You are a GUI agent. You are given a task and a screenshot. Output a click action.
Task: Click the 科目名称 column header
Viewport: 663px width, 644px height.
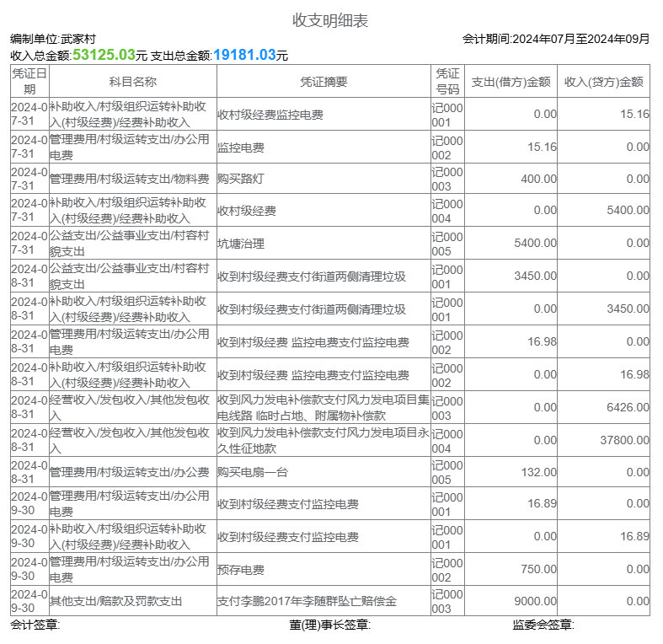tap(132, 82)
